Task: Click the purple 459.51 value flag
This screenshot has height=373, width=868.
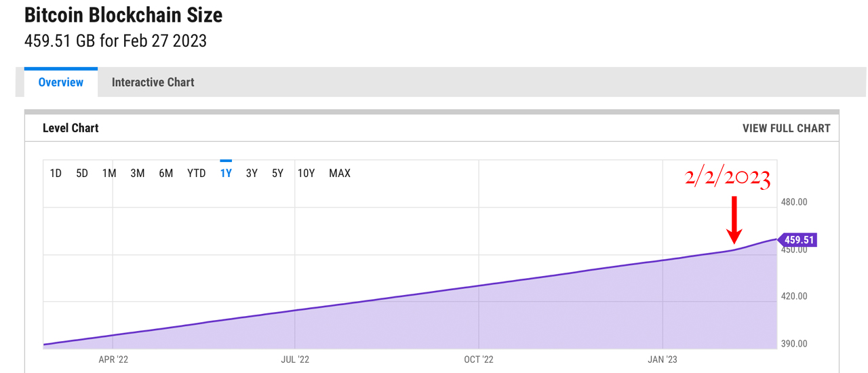Action: [x=797, y=239]
